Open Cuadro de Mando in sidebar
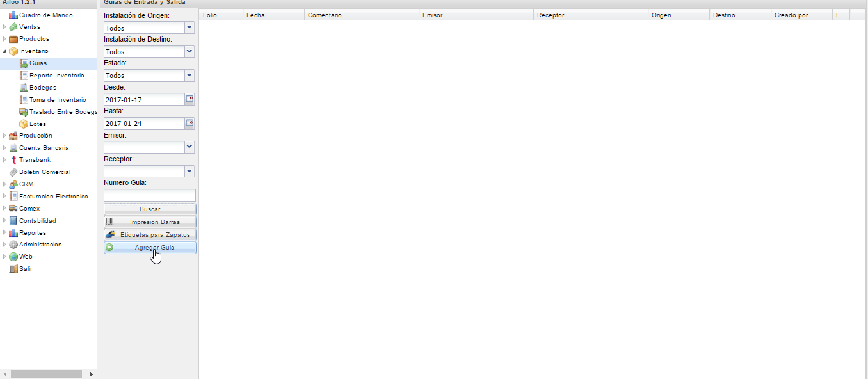The width and height of the screenshot is (868, 379). point(46,15)
